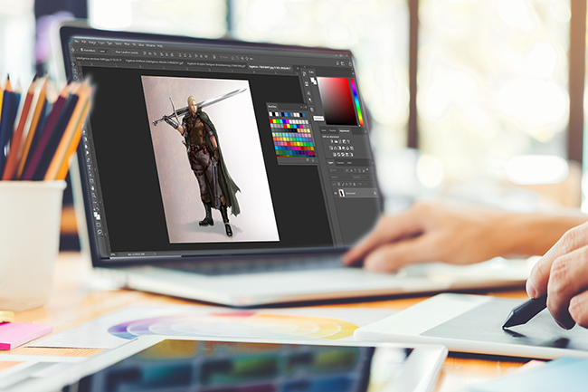Image resolution: width=588 pixels, height=392 pixels.
Task: Open the Swatches panel flyout menu
Action: tap(306, 108)
